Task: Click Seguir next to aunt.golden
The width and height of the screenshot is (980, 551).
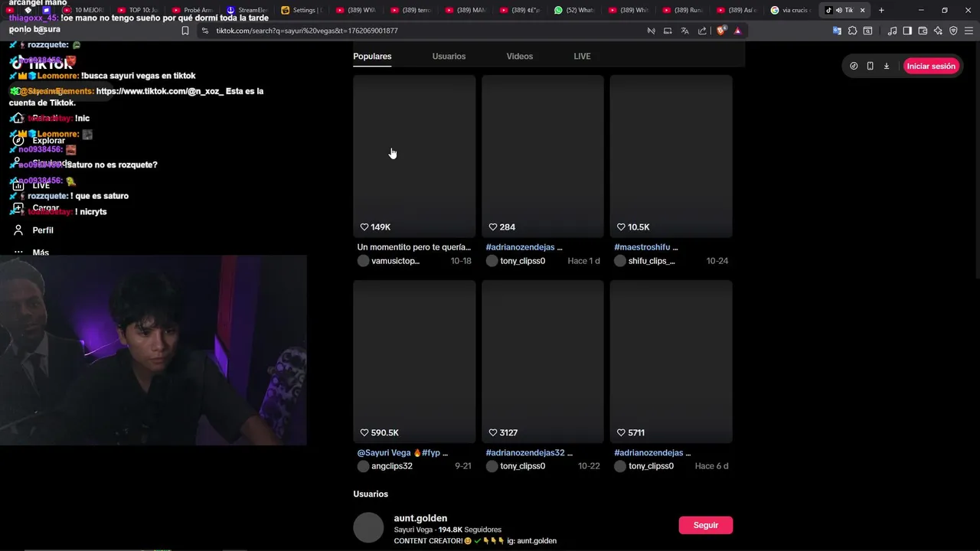Action: click(x=705, y=525)
